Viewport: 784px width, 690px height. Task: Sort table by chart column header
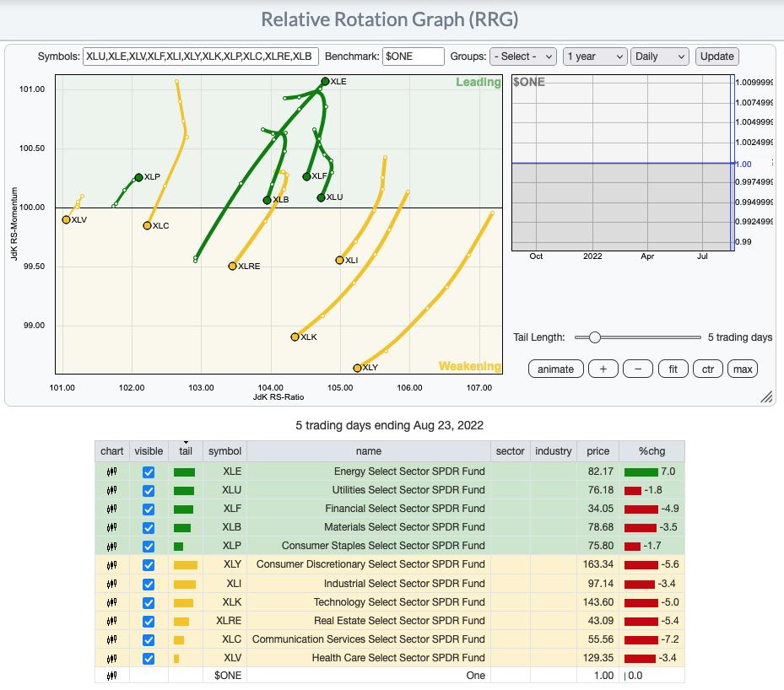(112, 451)
